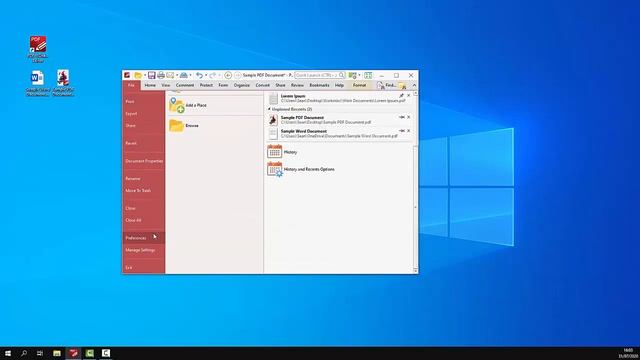
Task: Open taskbar search magnifier
Action: (24, 353)
